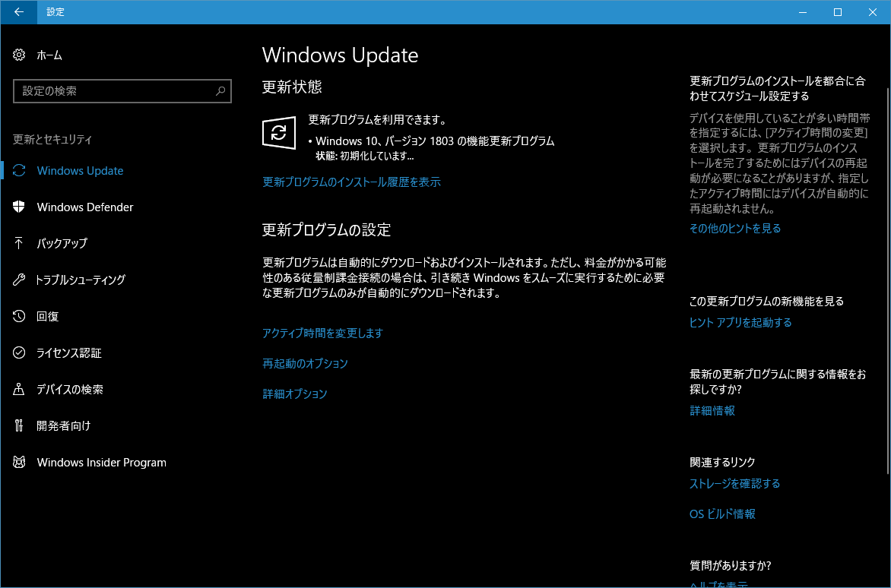The height and width of the screenshot is (588, 891).
Task: Focus the 設定の検索 search box
Action: click(x=122, y=91)
